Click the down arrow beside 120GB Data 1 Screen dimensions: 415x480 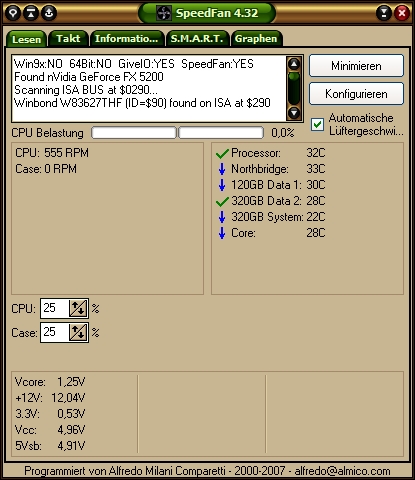click(222, 185)
